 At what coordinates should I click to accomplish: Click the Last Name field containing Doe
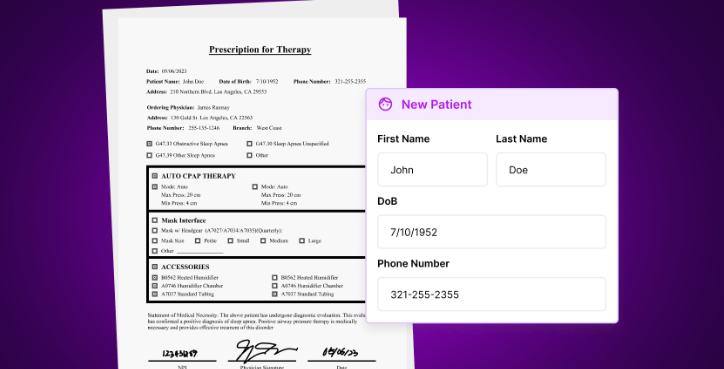[551, 169]
